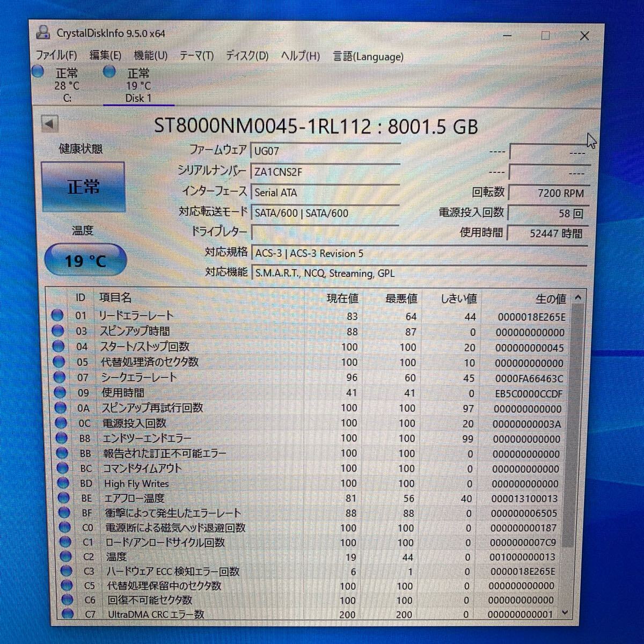
Task: Open the 言語(Language) menu
Action: pos(368,56)
